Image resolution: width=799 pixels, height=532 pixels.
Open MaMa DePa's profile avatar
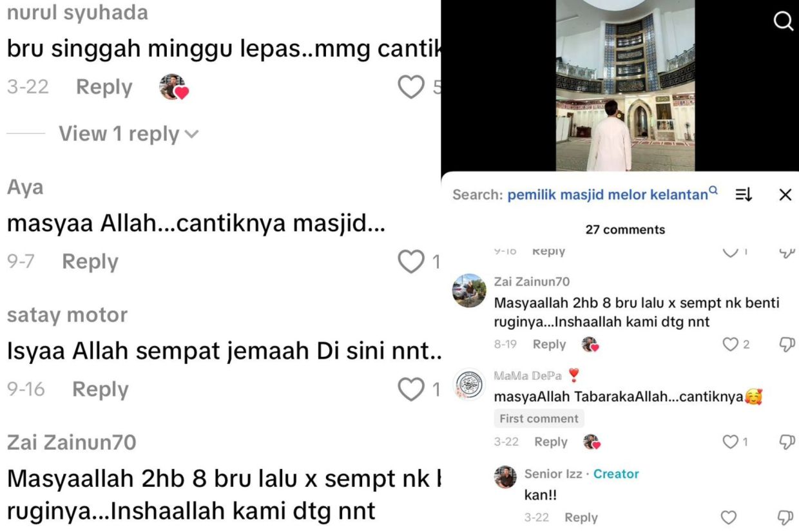click(469, 385)
